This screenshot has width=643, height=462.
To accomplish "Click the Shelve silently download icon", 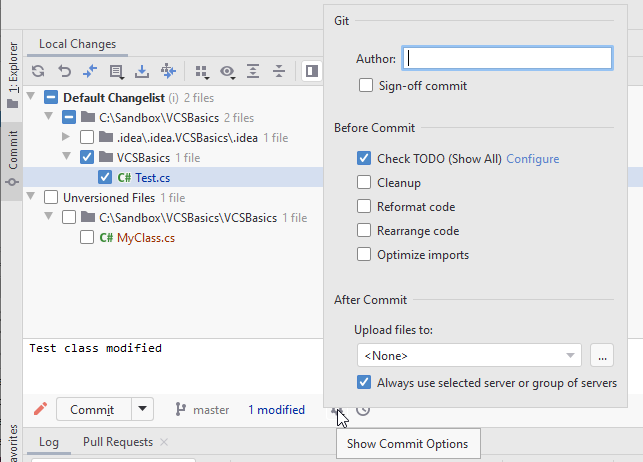I will [142, 71].
